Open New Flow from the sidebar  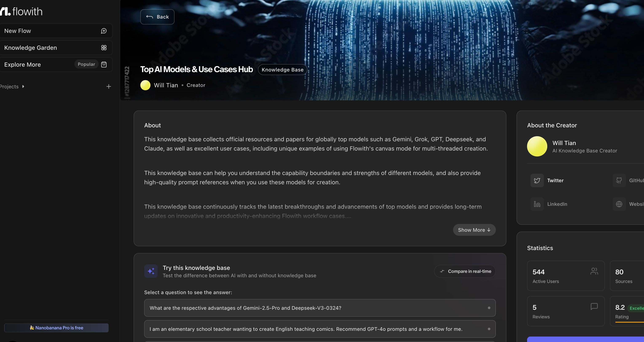click(56, 31)
